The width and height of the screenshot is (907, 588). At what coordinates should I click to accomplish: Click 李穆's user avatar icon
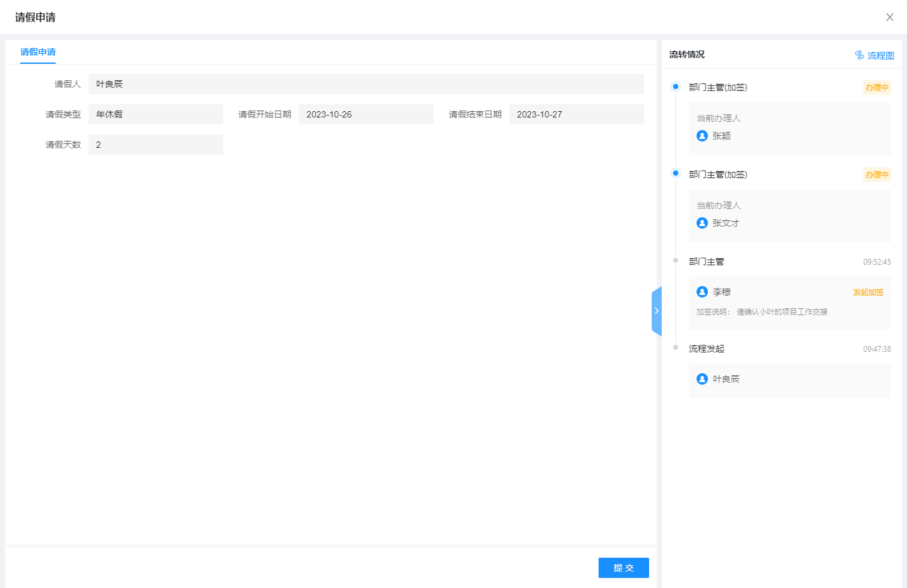click(702, 292)
